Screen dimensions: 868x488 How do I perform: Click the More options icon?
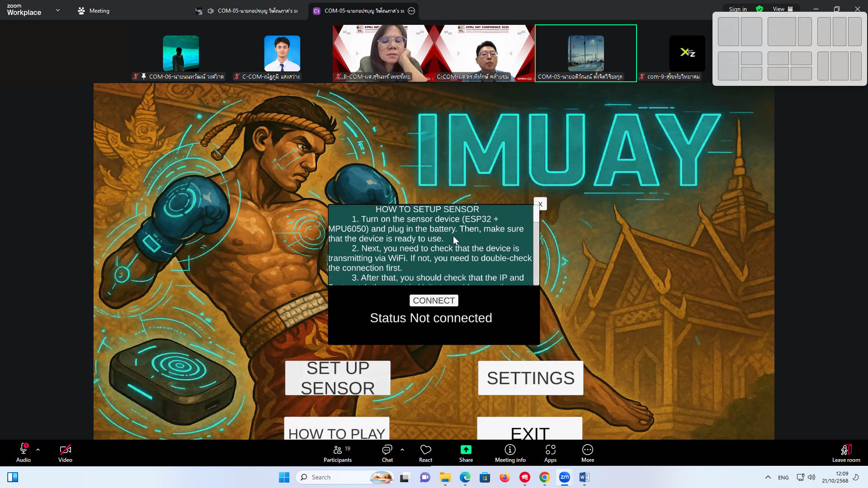[587, 450]
